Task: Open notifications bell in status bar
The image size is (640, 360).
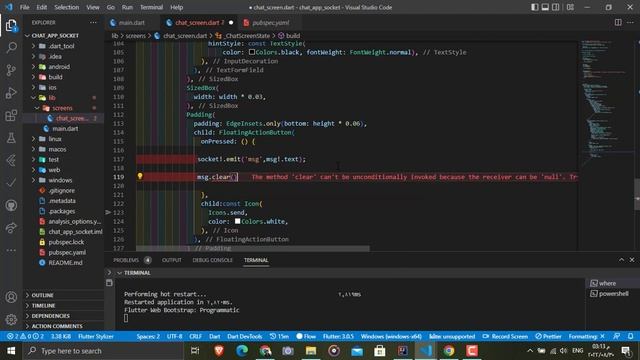Action: [x=631, y=336]
